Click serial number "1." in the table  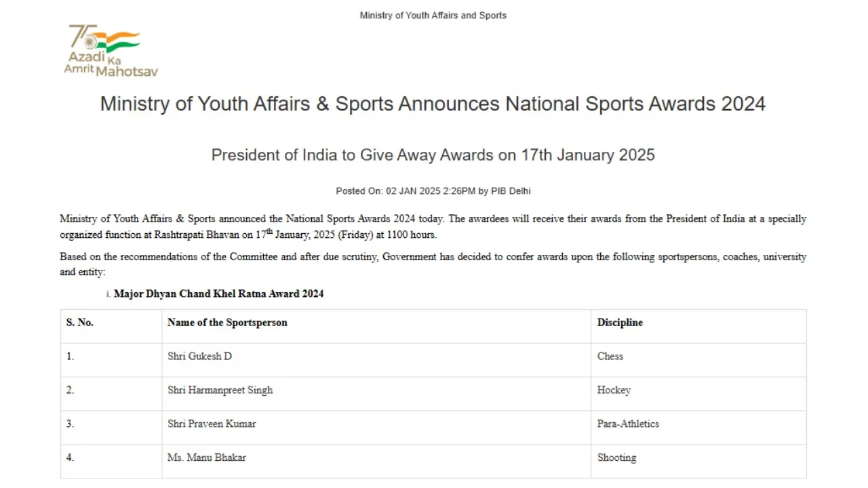[x=71, y=357]
